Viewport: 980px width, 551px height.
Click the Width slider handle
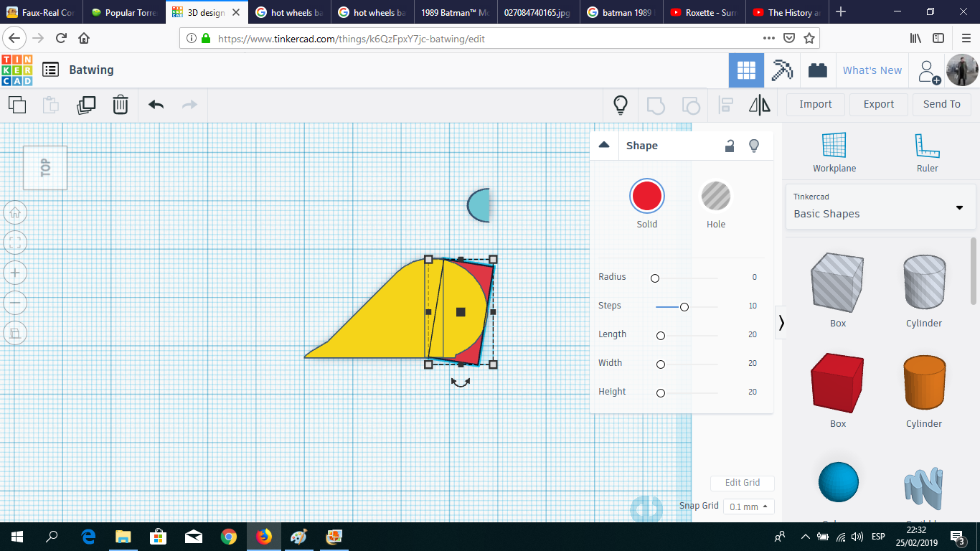661,364
